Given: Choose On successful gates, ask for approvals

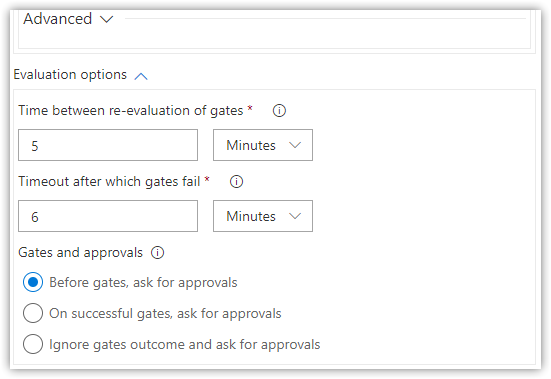Looking at the screenshot, I should point(33,313).
